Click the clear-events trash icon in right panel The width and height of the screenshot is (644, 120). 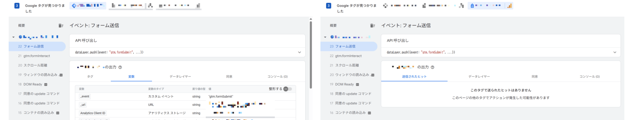373,26
